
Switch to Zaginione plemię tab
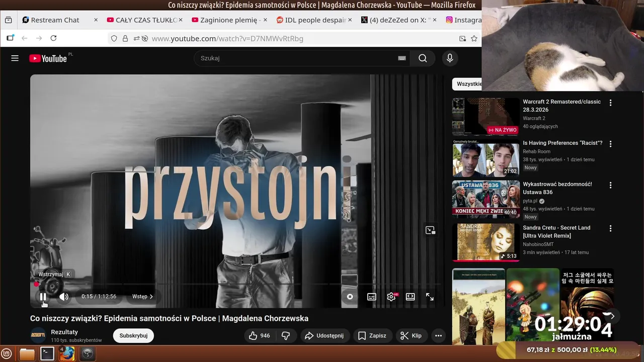click(229, 20)
